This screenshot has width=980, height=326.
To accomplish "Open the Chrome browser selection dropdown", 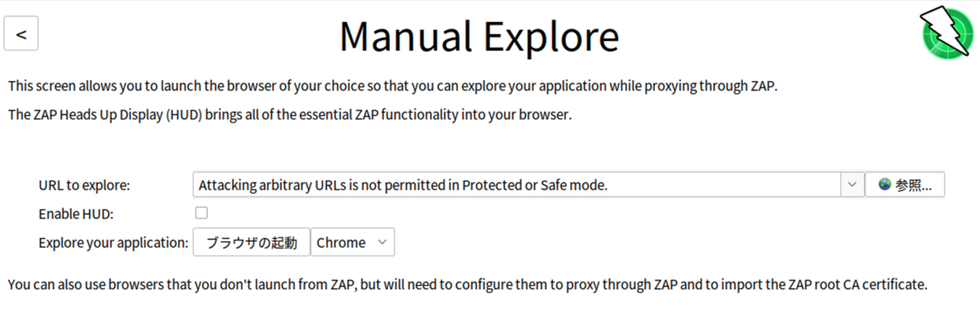I will tap(353, 242).
